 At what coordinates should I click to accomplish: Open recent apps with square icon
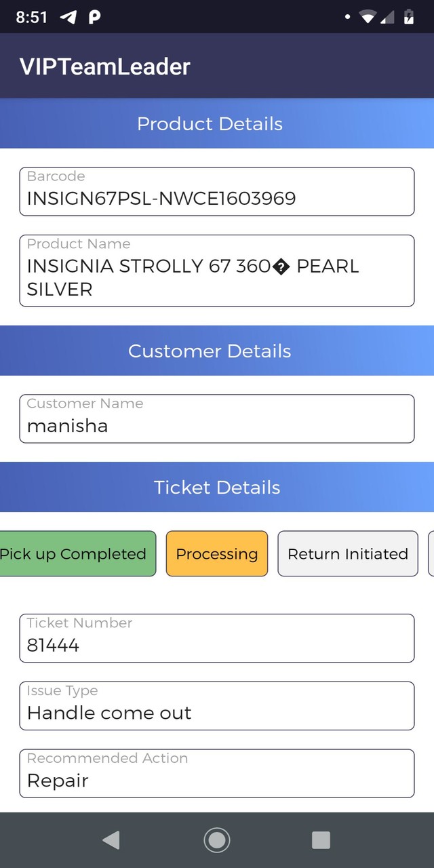(321, 840)
